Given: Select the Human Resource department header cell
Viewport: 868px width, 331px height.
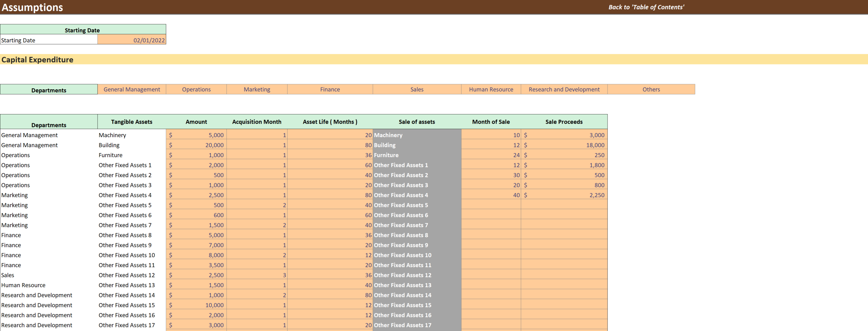Looking at the screenshot, I should point(491,89).
